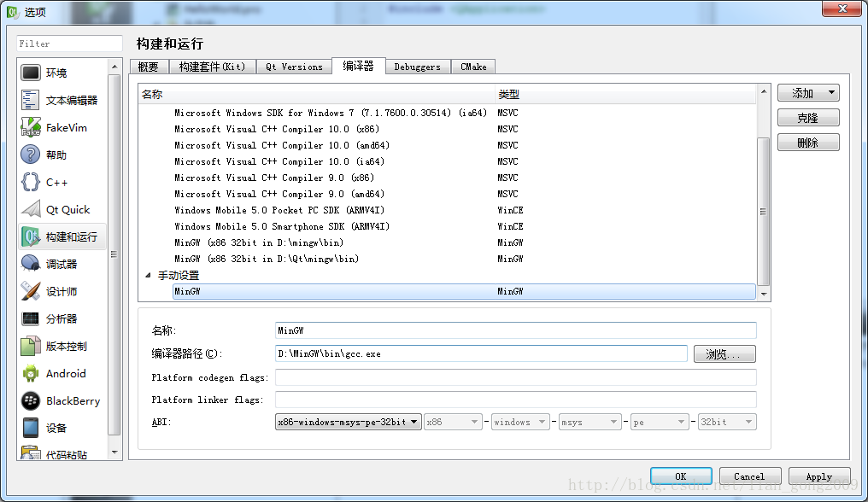Collapse the 手动设置 tree group

coord(148,275)
